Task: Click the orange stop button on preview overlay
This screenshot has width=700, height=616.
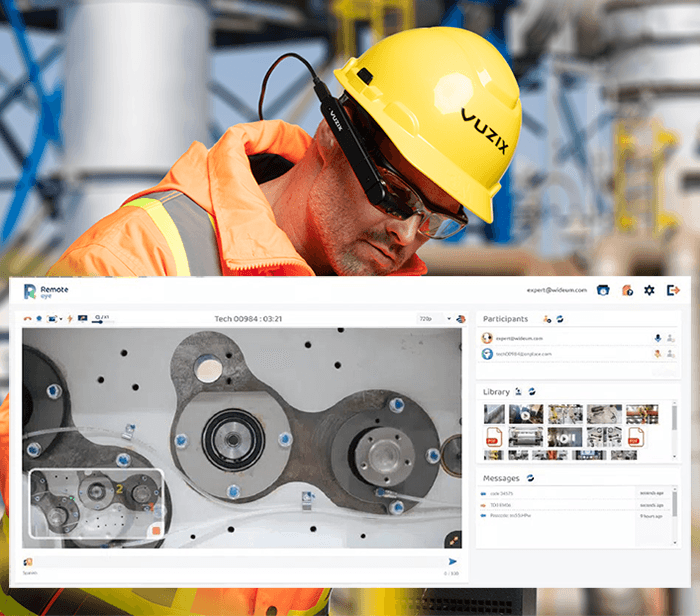Action: coord(156,530)
